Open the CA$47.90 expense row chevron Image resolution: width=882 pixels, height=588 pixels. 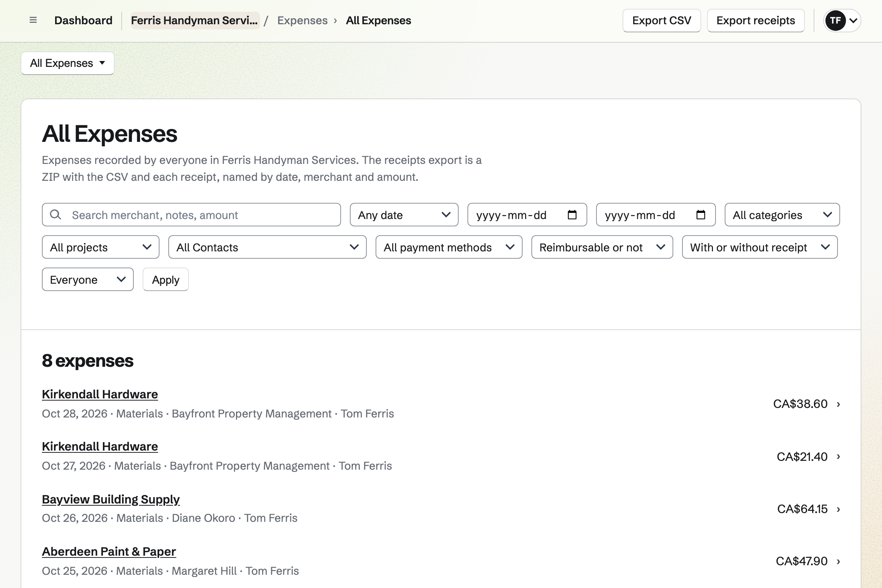[x=839, y=561]
